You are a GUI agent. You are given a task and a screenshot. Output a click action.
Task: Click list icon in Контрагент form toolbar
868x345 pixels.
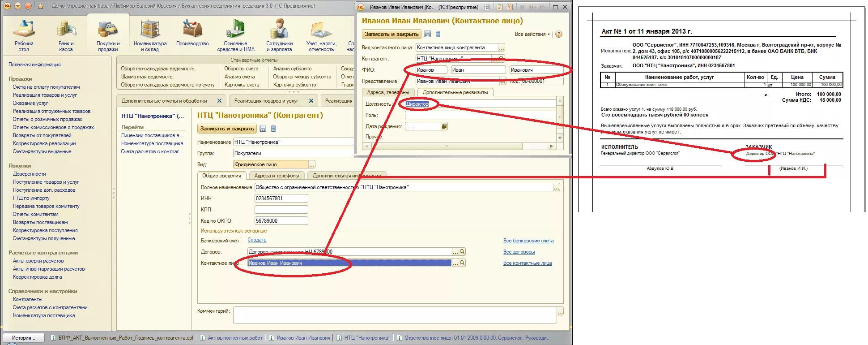point(273,129)
